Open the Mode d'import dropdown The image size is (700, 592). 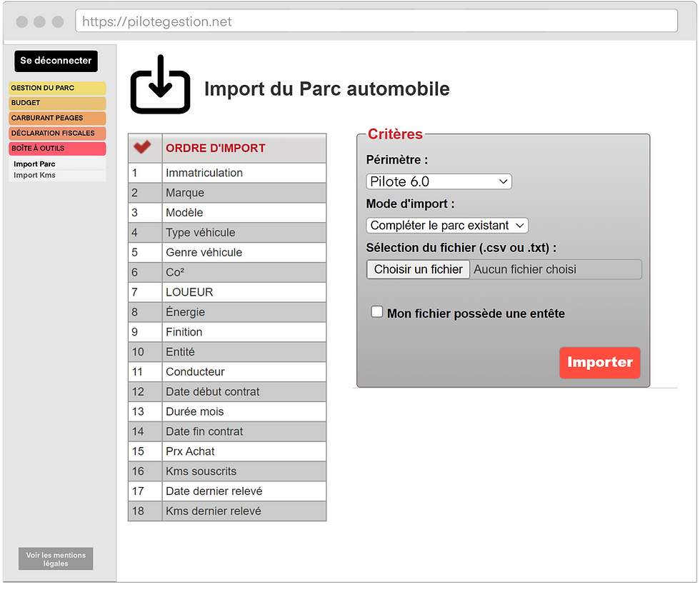coord(447,226)
